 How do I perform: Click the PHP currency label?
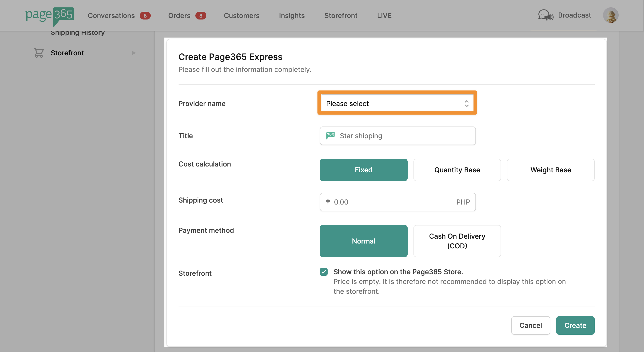point(463,202)
